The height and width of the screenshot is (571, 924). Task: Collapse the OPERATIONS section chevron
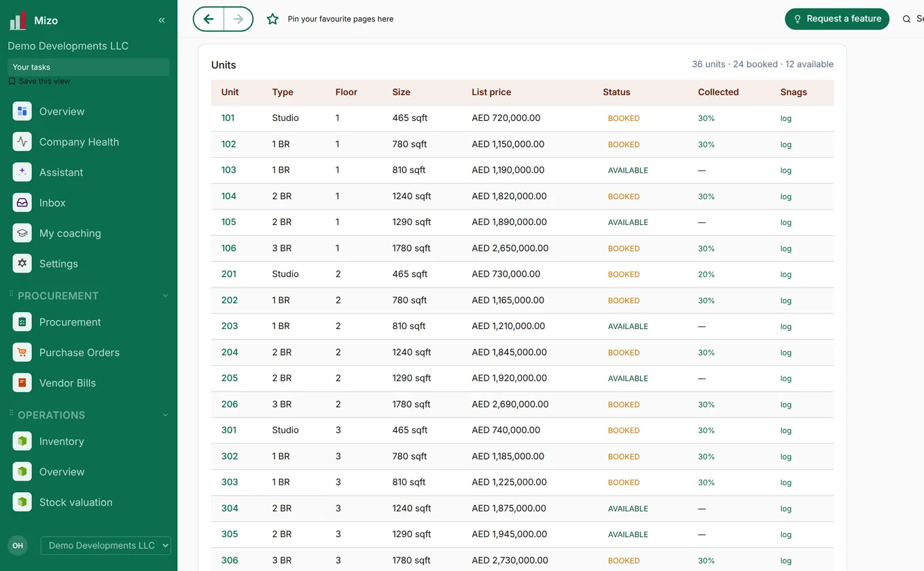pyautogui.click(x=165, y=415)
